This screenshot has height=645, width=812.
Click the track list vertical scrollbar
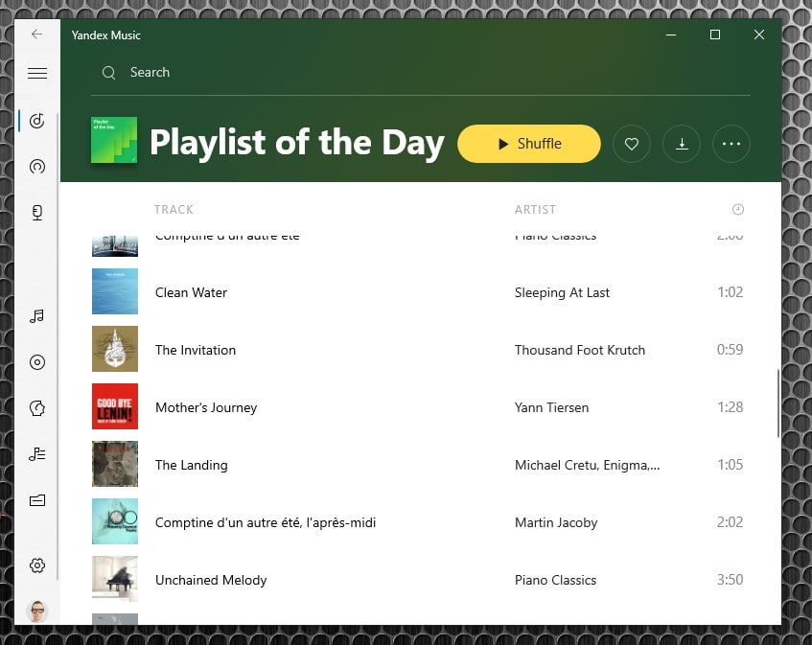pos(777,403)
